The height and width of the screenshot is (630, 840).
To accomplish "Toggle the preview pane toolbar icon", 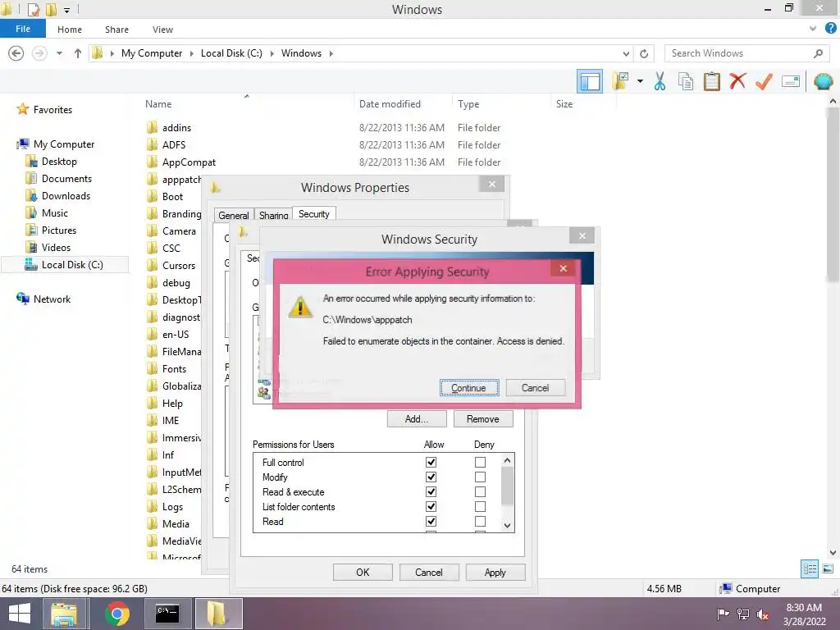I will point(590,81).
